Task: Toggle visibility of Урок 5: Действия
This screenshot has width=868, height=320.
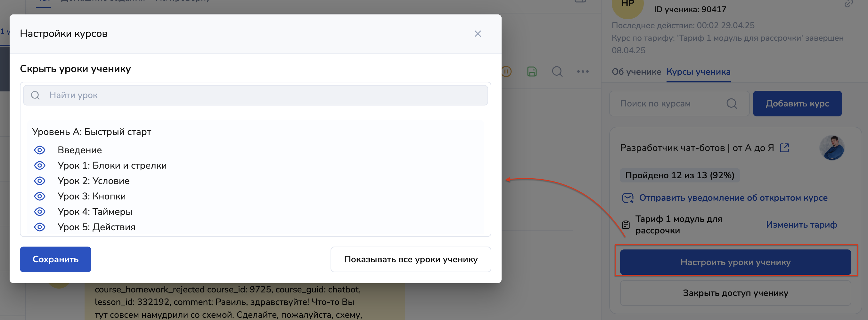Action: pos(40,227)
